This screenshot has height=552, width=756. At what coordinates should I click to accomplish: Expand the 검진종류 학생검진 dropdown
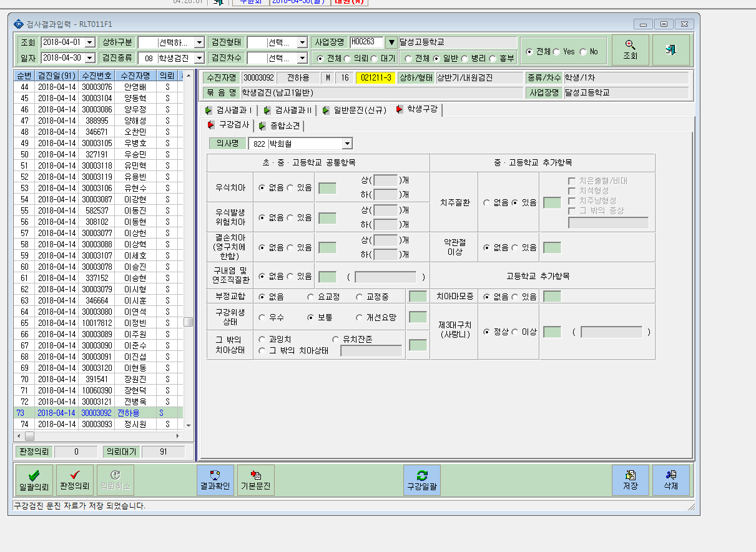point(199,58)
